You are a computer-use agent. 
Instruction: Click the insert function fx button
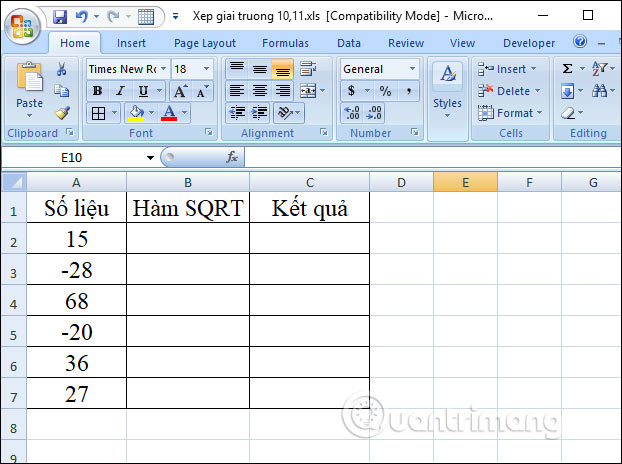click(232, 157)
